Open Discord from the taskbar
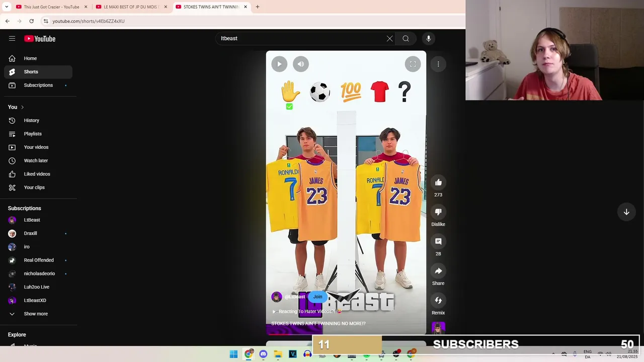Screen dimensions: 644x362 (263, 354)
